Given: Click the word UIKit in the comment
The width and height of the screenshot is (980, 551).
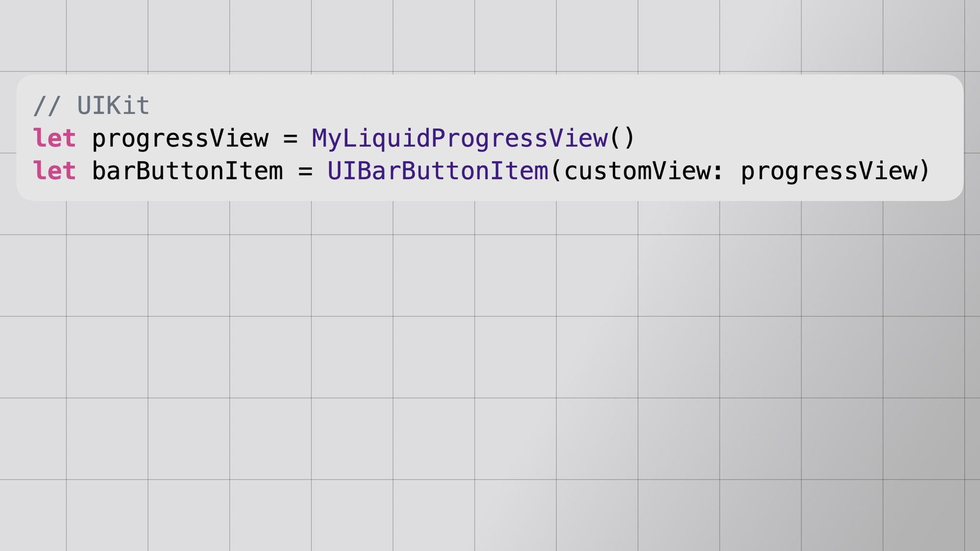Looking at the screenshot, I should (113, 106).
